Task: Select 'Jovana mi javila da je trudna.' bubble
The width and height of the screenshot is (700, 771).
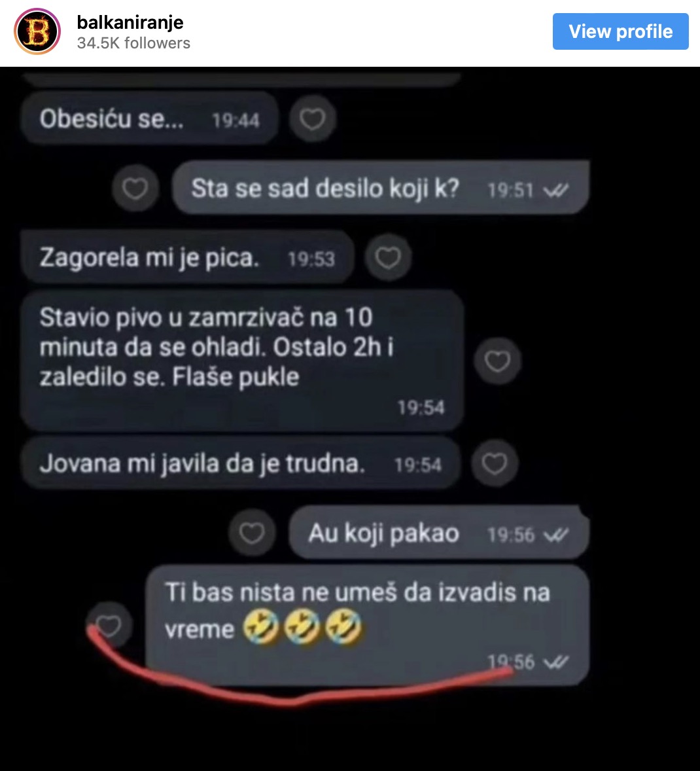Action: click(x=240, y=463)
